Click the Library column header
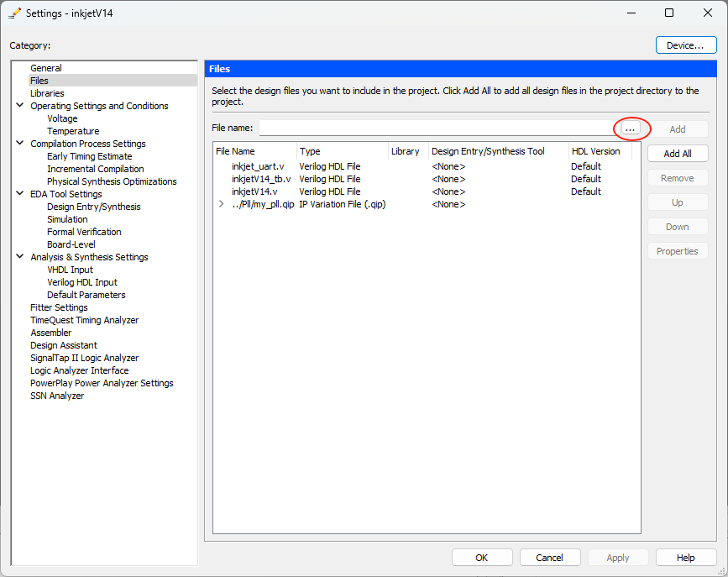Image resolution: width=728 pixels, height=577 pixels. (x=408, y=151)
